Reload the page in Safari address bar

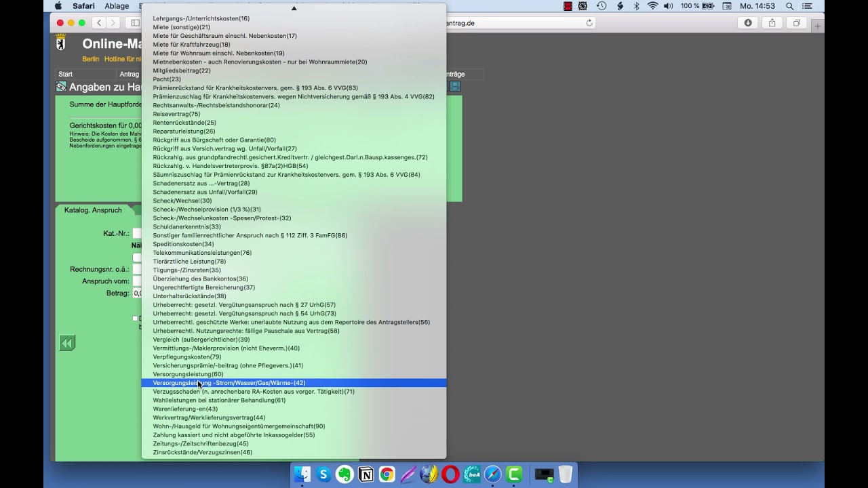589,22
